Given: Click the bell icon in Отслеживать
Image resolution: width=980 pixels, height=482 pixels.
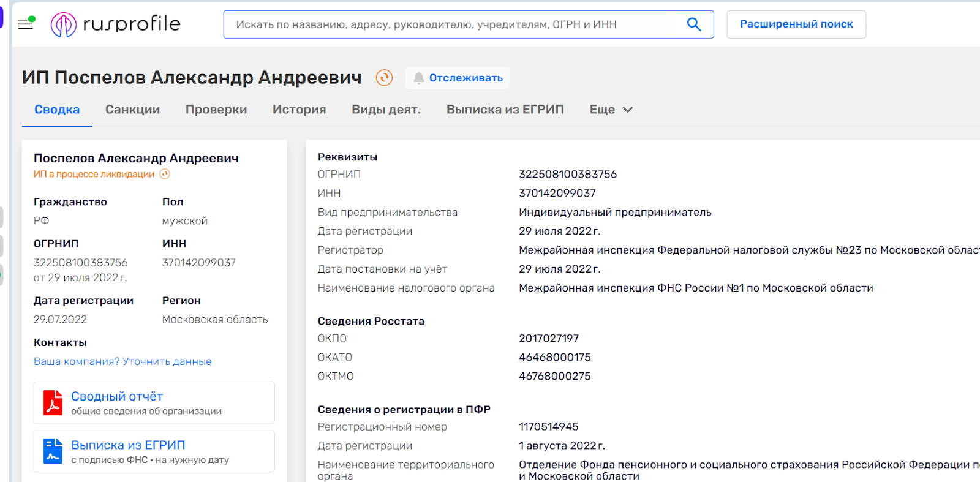Looking at the screenshot, I should (419, 78).
